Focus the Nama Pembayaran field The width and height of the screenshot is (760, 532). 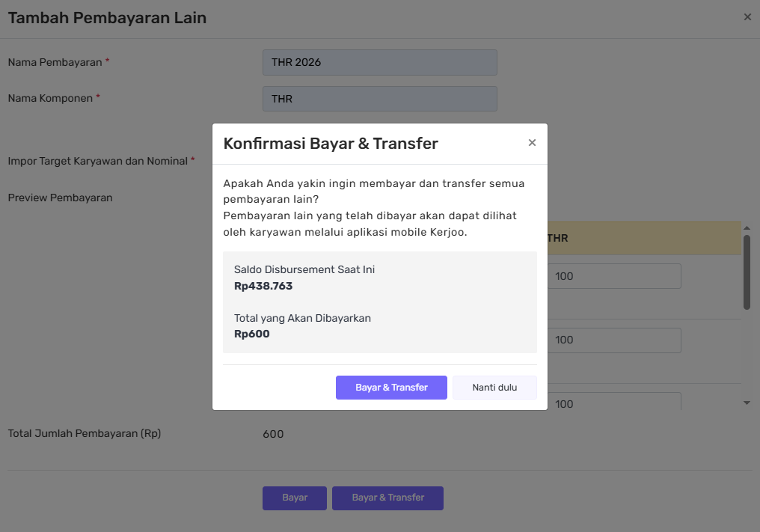379,63
